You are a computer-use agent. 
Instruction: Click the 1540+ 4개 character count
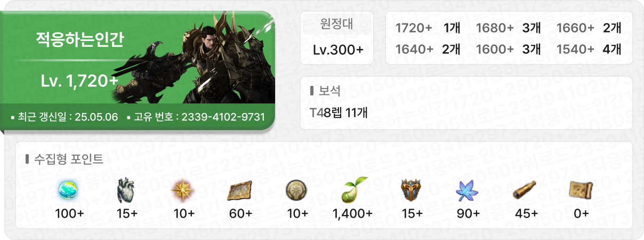589,49
